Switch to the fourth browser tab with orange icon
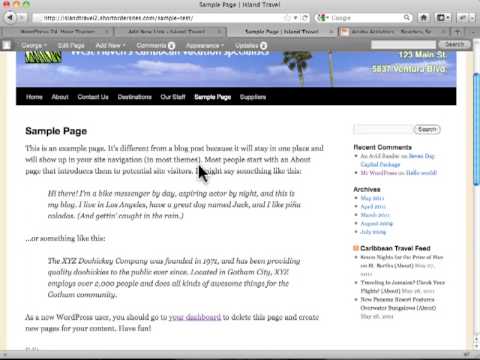 (393, 32)
